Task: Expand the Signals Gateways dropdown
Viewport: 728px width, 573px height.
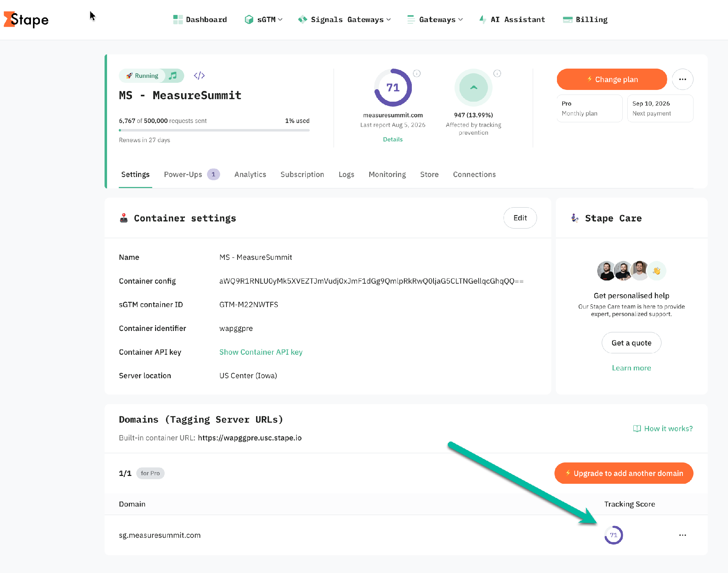Action: 344,20
